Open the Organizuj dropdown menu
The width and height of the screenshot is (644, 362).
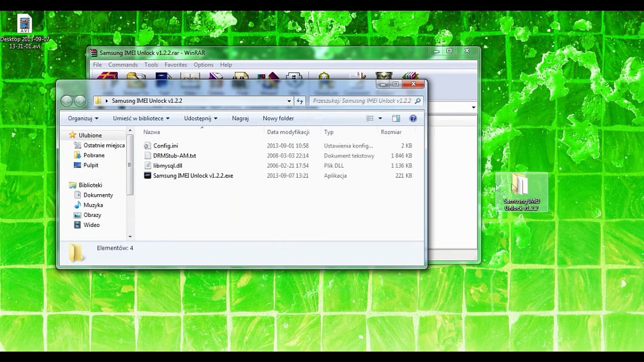(x=83, y=118)
